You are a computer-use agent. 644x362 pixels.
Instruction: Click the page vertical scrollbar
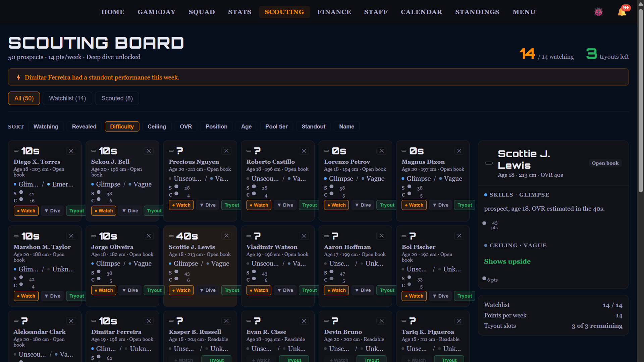[x=641, y=101]
